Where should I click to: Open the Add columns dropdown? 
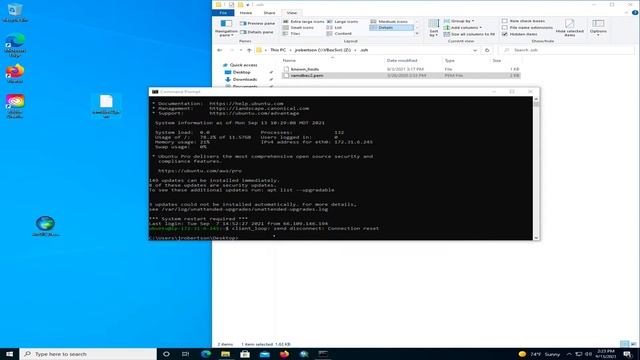point(462,27)
